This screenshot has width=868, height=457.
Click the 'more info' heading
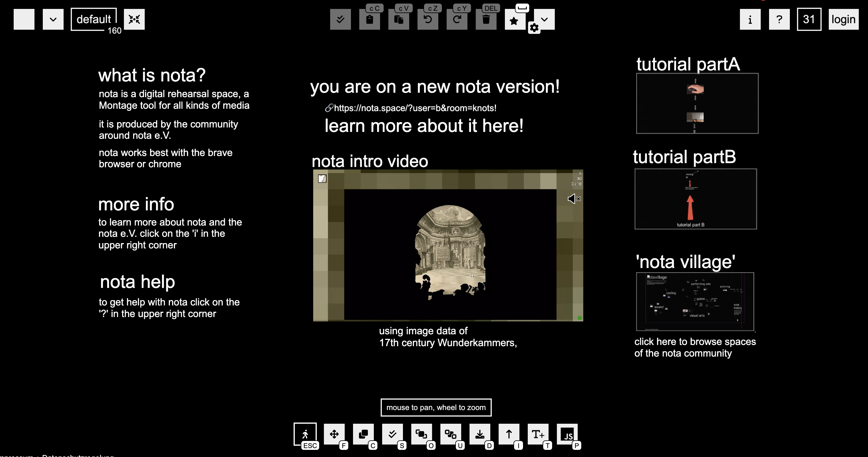coord(136,204)
